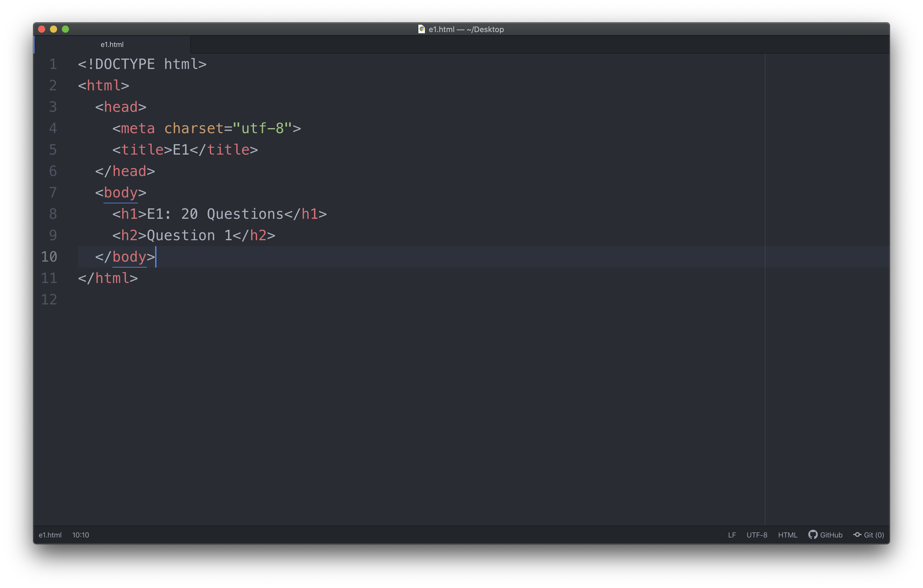
Task: Click line number 2 in gutter
Action: [53, 86]
